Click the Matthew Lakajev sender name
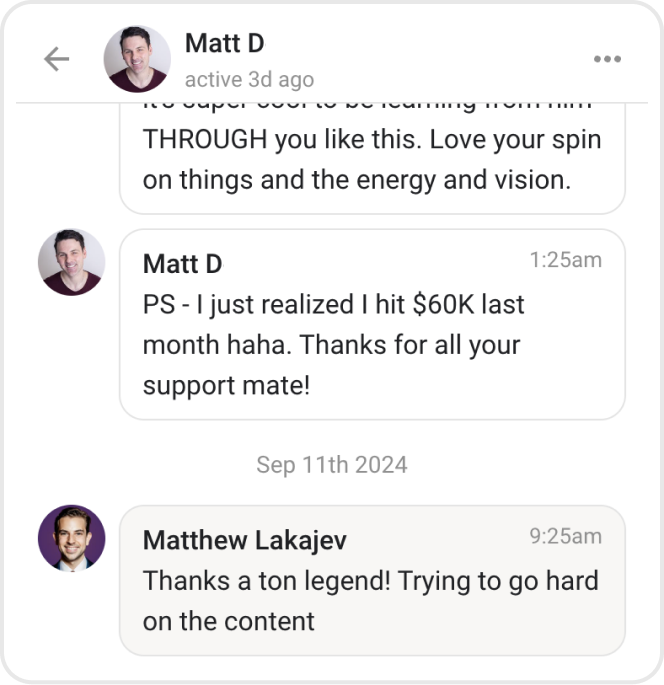 point(244,541)
